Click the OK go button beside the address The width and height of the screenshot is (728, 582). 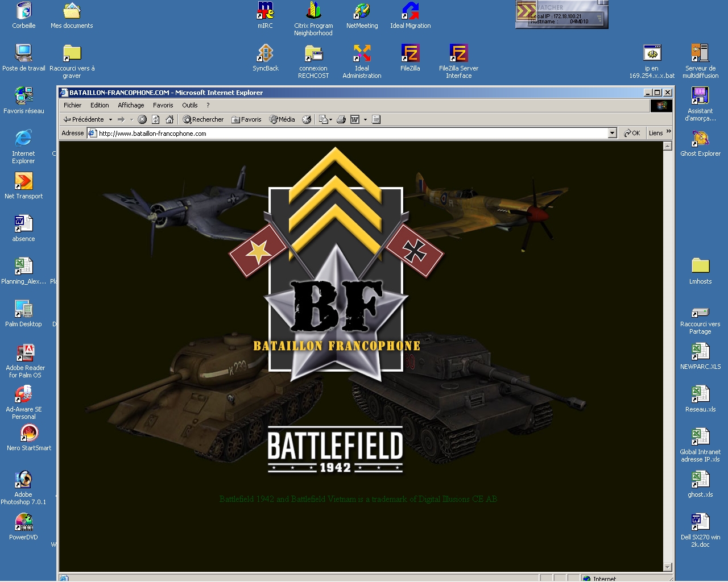[x=632, y=133]
